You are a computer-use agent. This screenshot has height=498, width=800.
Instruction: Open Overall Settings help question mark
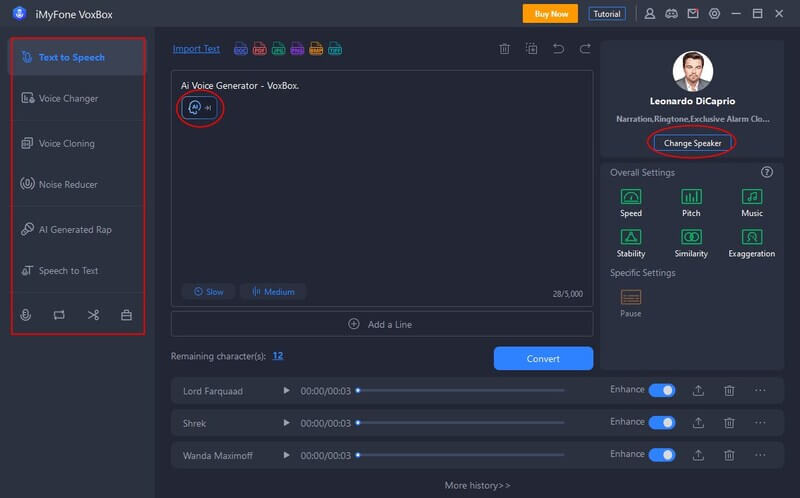767,172
